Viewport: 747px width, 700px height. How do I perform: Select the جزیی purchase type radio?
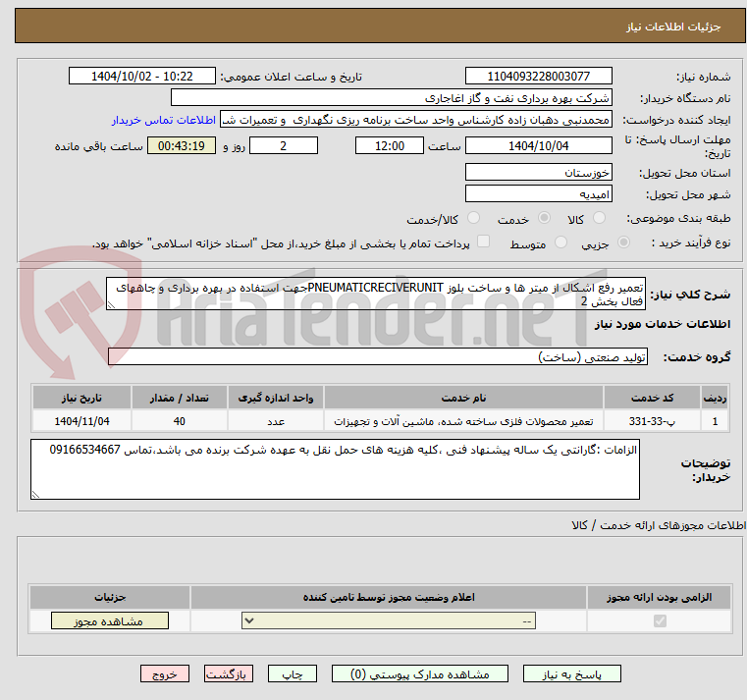coord(623,242)
